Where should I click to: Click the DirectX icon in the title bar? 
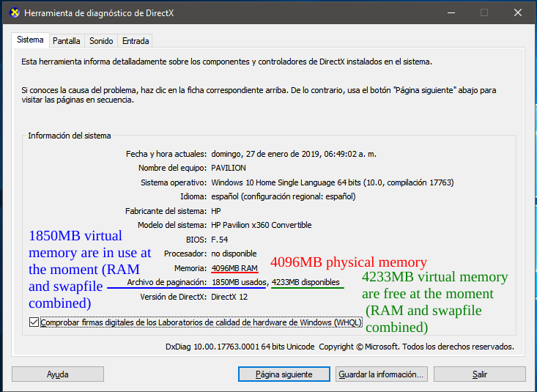point(15,13)
